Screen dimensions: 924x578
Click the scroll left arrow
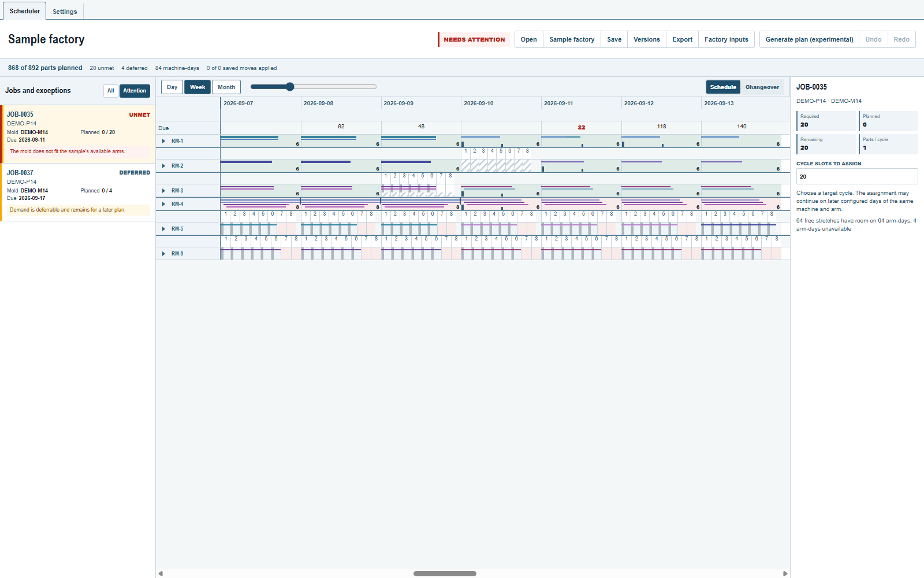tap(161, 573)
